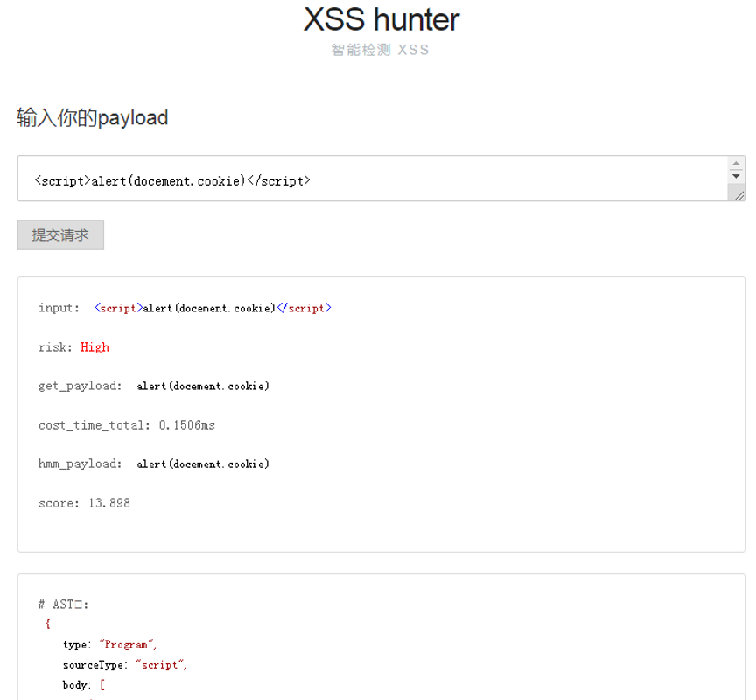This screenshot has width=756, height=700.
Task: Click the textarea resize handle grip
Action: [x=739, y=195]
